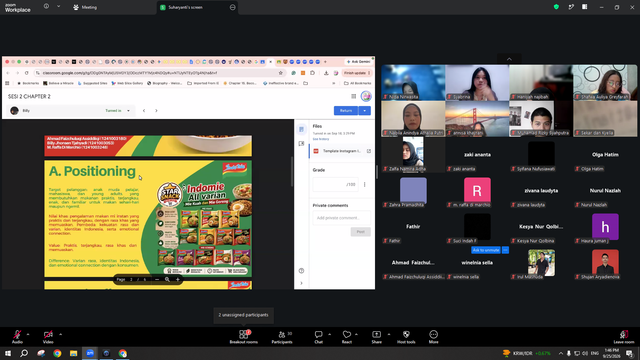Open the Chat panel
This screenshot has width=640, height=360.
pyautogui.click(x=318, y=337)
